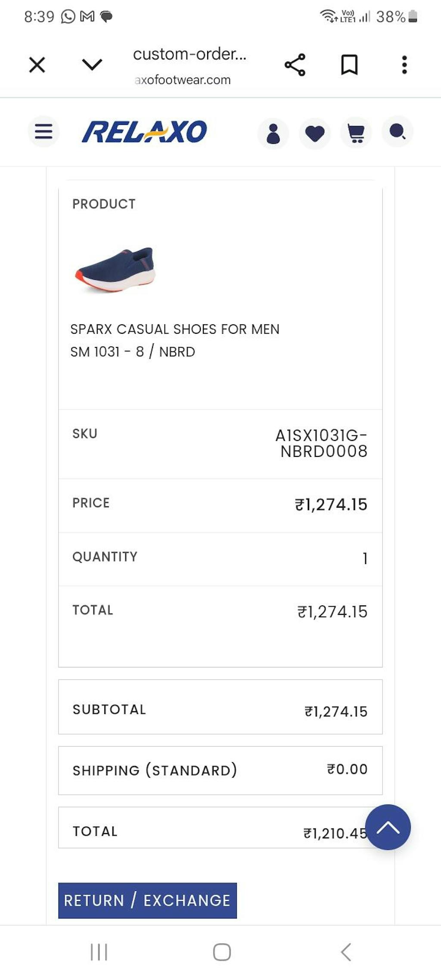Viewport: 441px width, 980px height.
Task: Click the scroll-to-top arrow button
Action: click(388, 827)
